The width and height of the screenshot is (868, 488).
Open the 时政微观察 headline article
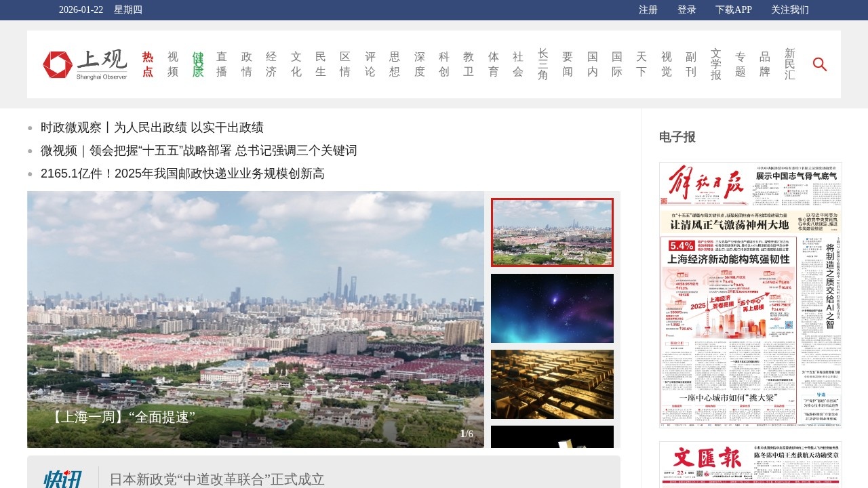click(x=152, y=127)
